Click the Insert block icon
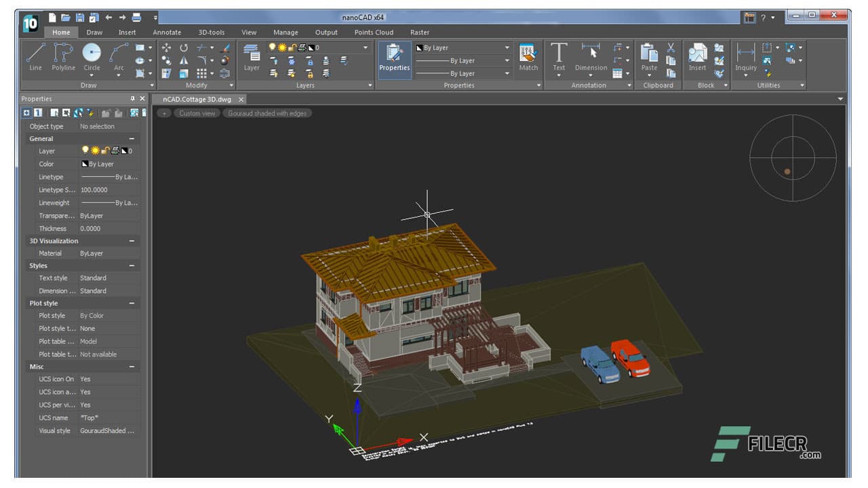 pyautogui.click(x=698, y=54)
